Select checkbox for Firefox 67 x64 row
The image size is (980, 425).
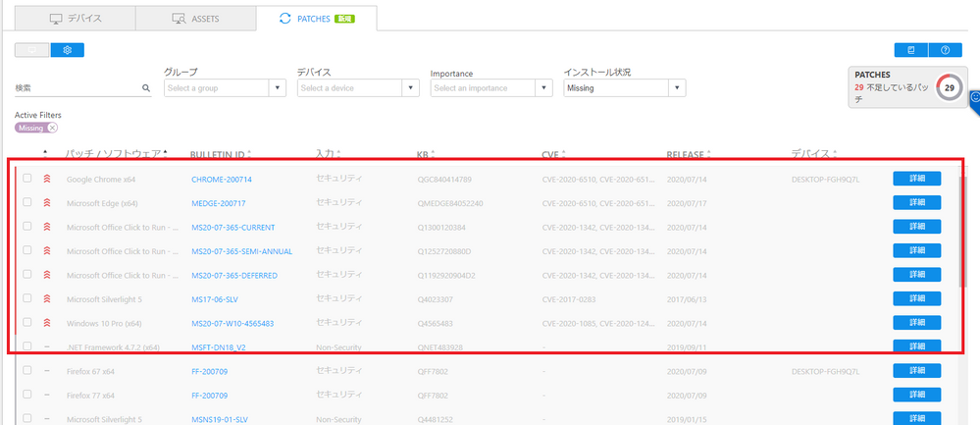[x=26, y=370]
